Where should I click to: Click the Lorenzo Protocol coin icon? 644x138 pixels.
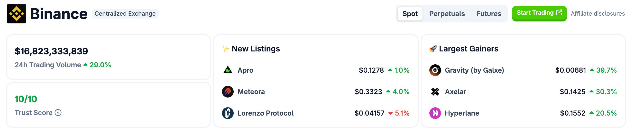click(228, 113)
